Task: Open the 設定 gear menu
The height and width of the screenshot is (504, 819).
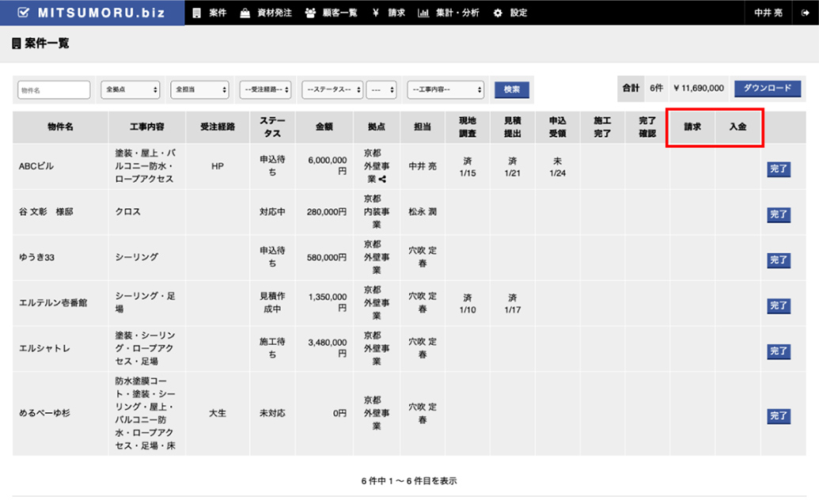Action: point(510,13)
